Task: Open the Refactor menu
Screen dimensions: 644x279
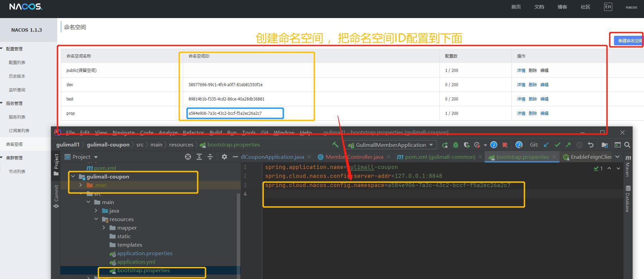Action: [x=193, y=133]
